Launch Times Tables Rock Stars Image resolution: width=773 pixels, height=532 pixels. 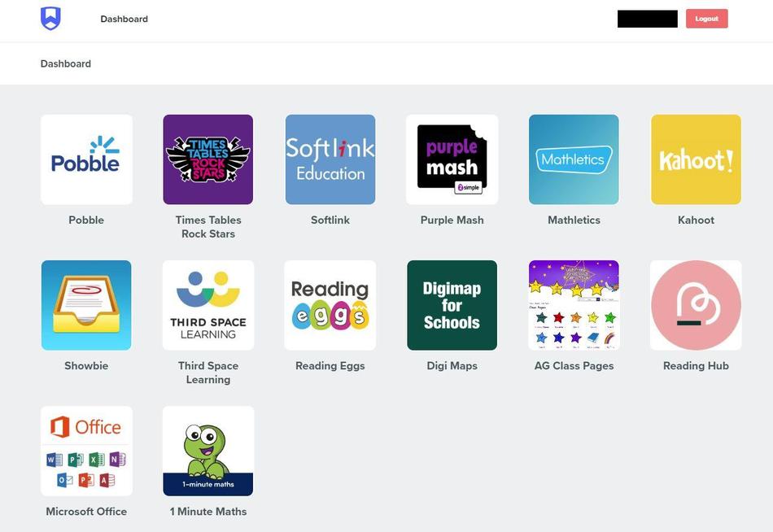[208, 159]
